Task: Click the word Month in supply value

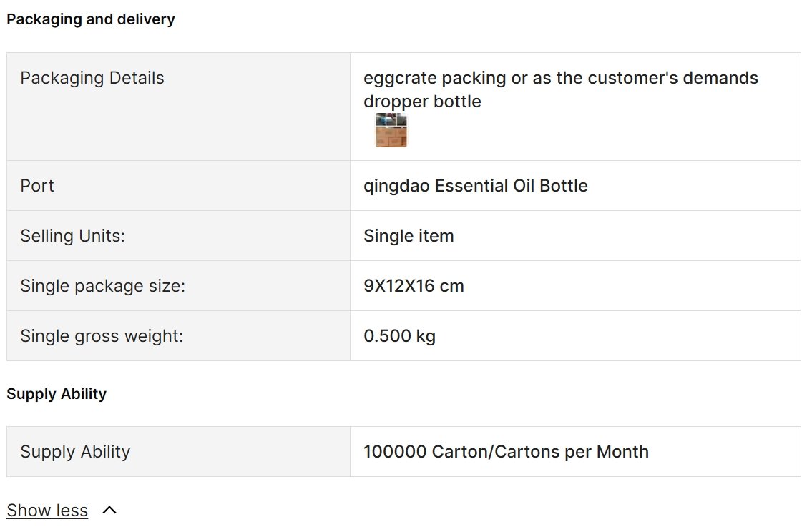Action: 622,452
